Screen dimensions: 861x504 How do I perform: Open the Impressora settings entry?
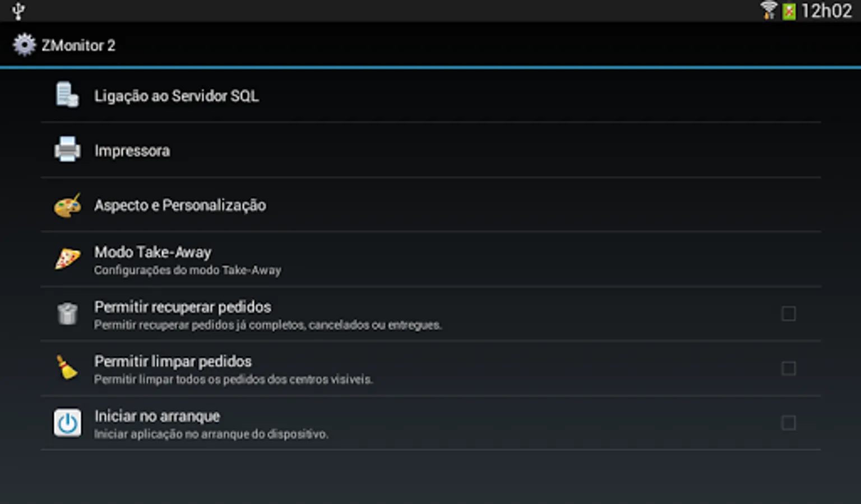point(430,150)
